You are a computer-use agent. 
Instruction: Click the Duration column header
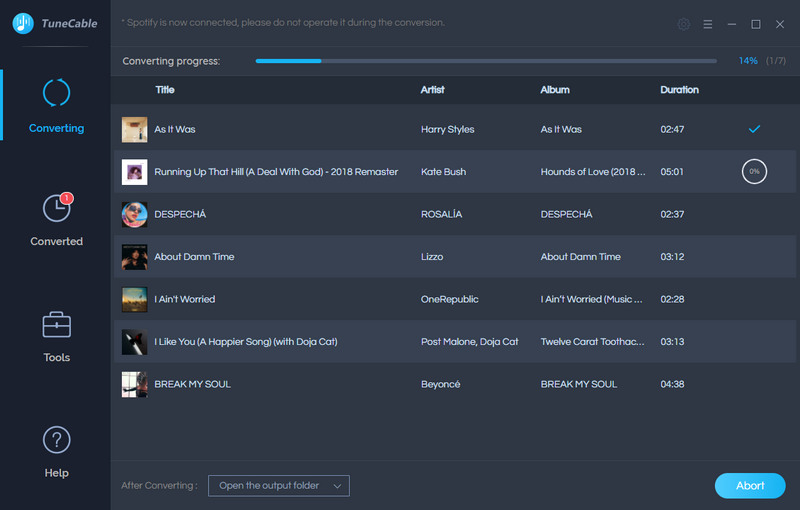click(x=679, y=90)
